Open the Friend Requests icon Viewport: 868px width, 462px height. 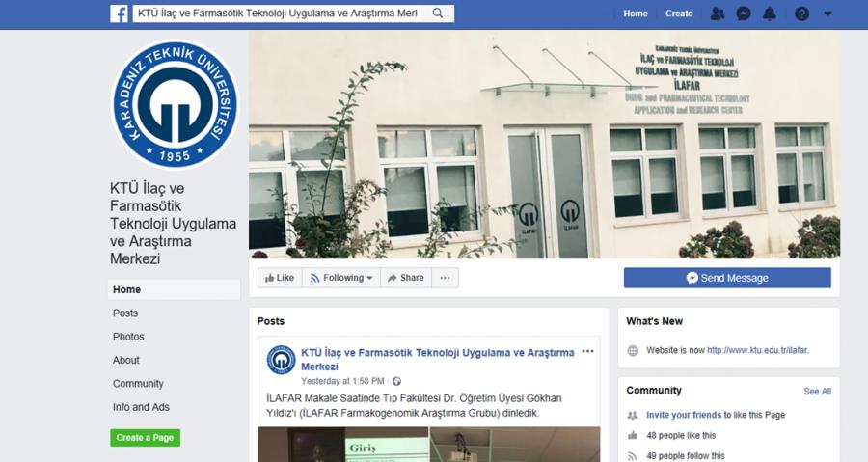718,14
